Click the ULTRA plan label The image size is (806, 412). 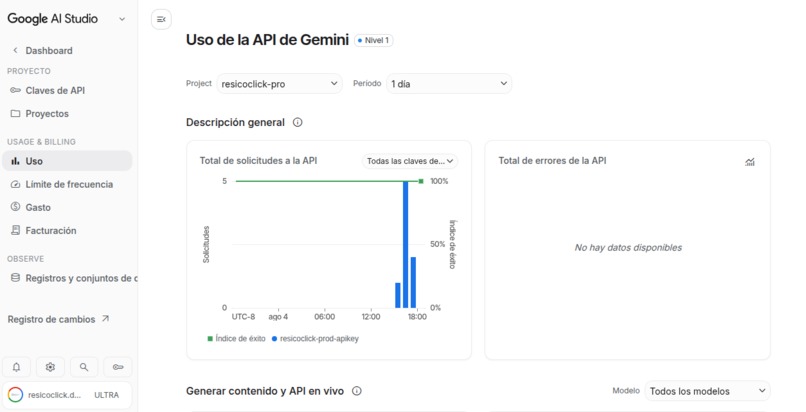click(x=106, y=395)
